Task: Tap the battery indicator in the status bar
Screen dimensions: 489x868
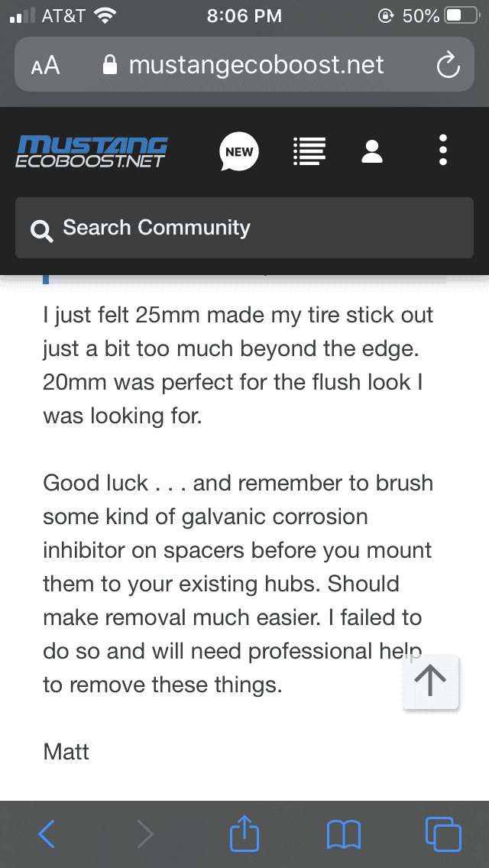Action: point(462,16)
